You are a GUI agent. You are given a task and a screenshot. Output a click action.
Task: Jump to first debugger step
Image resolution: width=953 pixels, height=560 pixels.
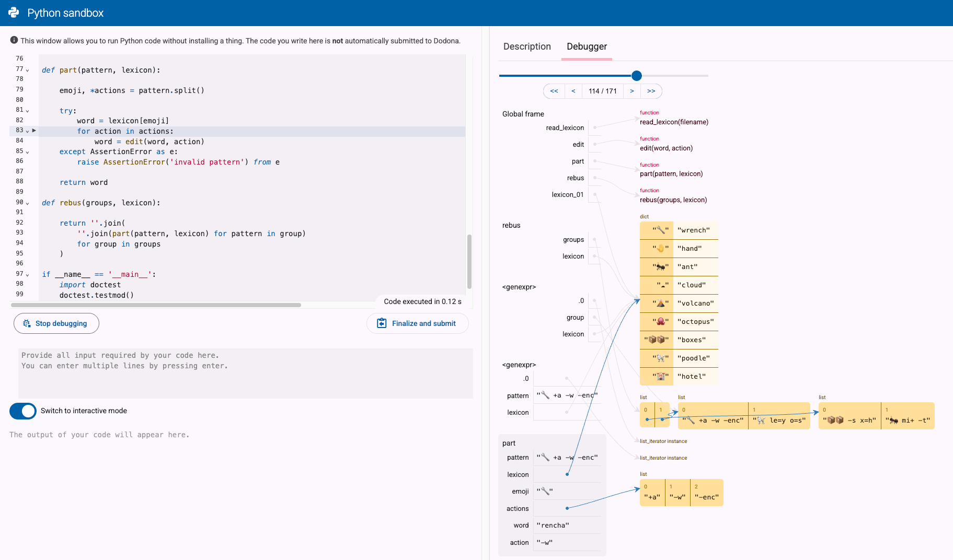coord(554,91)
